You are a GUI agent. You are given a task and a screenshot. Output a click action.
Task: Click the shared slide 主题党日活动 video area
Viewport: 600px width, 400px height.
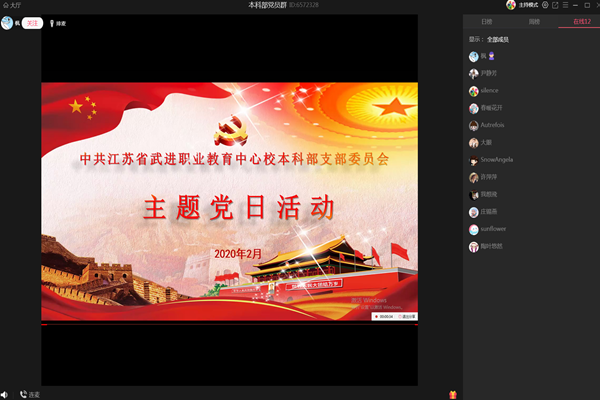pos(230,201)
